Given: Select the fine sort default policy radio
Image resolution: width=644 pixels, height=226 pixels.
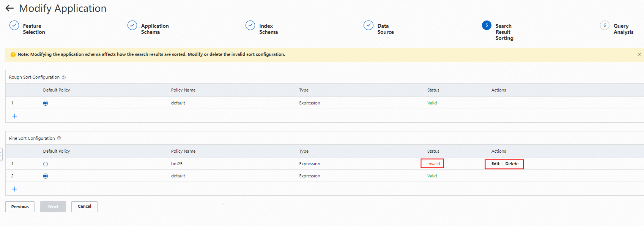Looking at the screenshot, I should coord(46,176).
